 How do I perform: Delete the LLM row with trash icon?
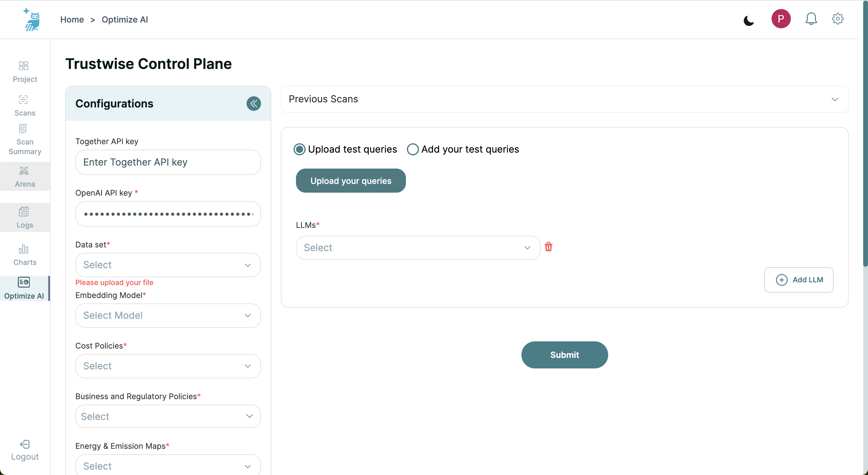tap(548, 247)
